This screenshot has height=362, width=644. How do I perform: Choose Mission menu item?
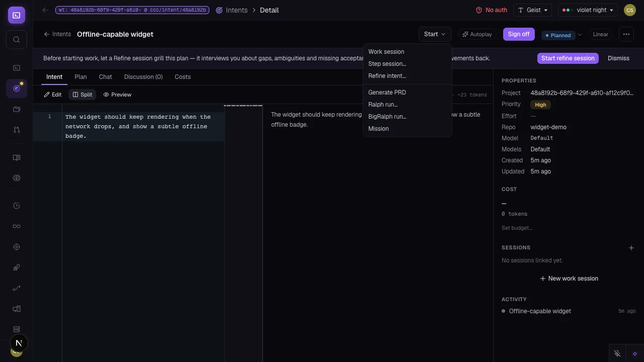click(407, 129)
